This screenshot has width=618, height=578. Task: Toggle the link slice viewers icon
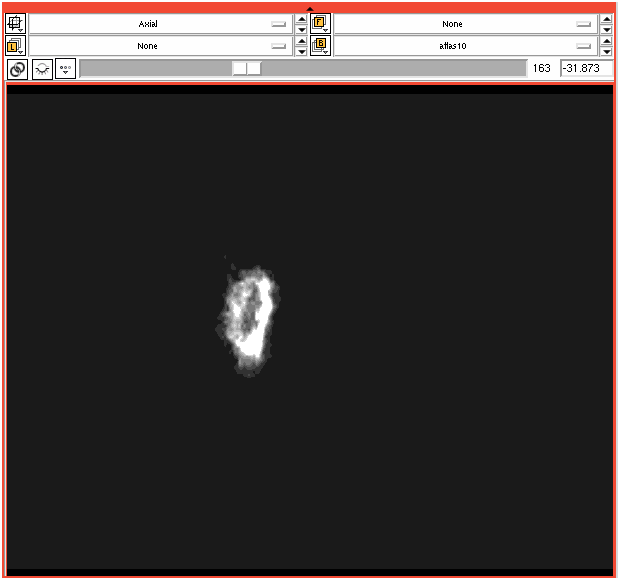(x=17, y=69)
